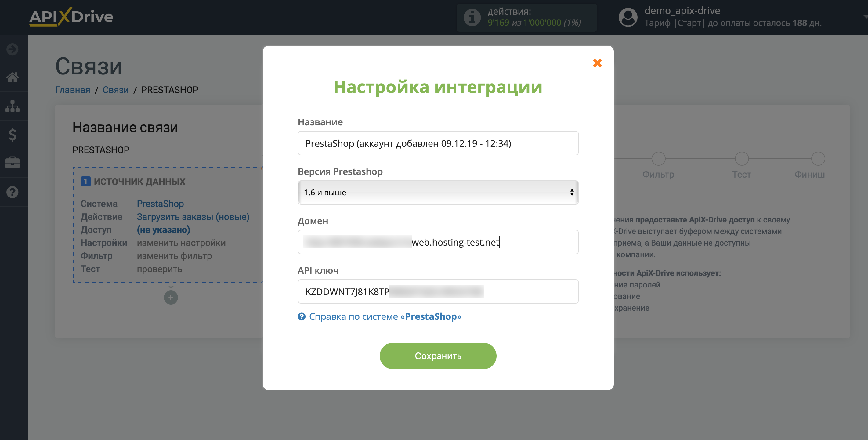Screen dimensions: 868x440
Task: Open the briefcase icon in sidebar
Action: [13, 163]
